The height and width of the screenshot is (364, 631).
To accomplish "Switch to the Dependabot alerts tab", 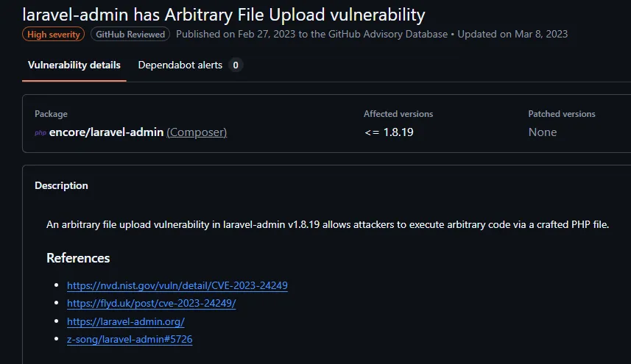I will point(180,65).
